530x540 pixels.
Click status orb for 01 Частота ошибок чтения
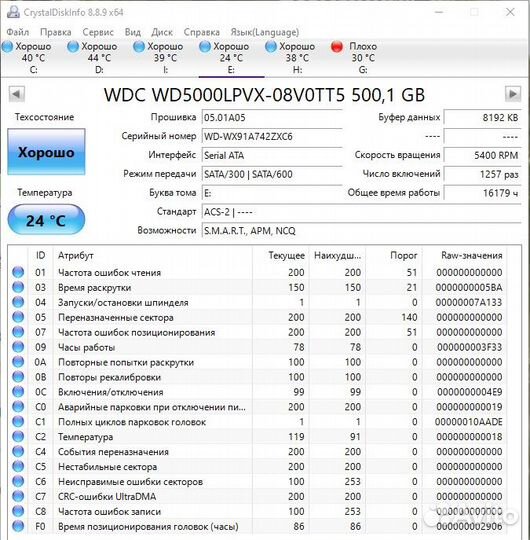click(18, 272)
